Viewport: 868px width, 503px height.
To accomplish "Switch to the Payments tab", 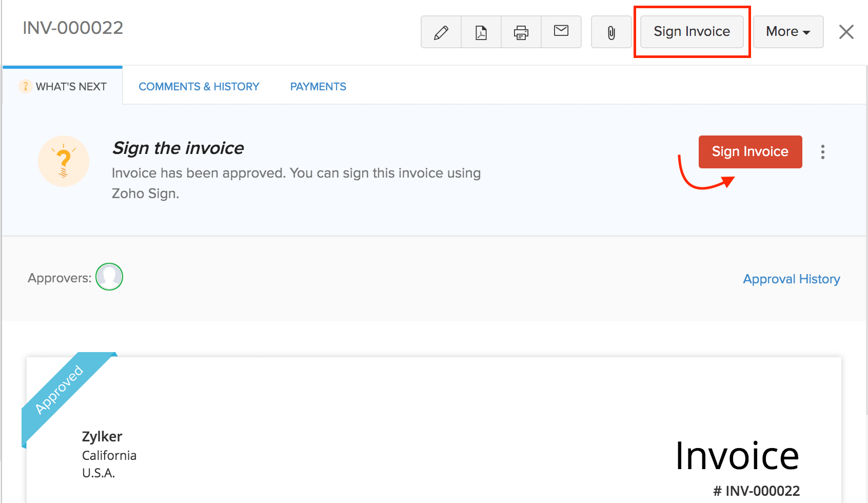I will 318,86.
